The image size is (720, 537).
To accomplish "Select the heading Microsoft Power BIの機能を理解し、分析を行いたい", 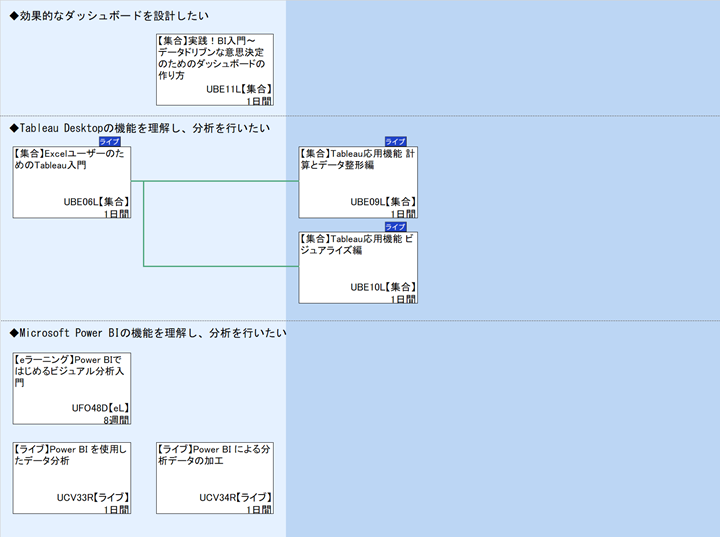I will [x=148, y=333].
